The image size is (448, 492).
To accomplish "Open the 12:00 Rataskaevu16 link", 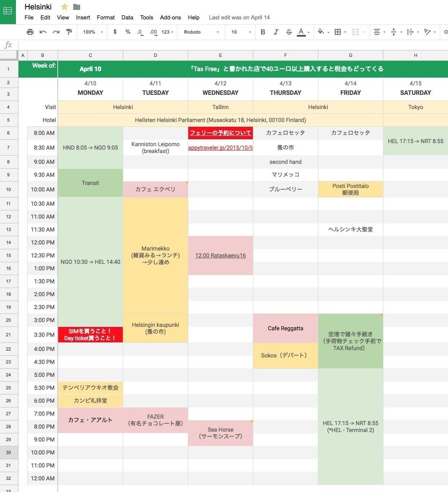I will pos(220,255).
